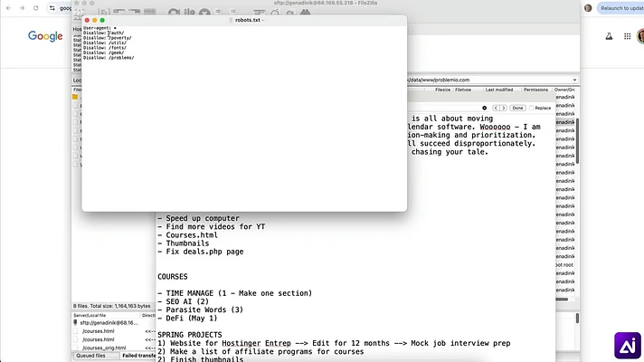Click the transfer queue vertical scrollbar

(x=577, y=318)
